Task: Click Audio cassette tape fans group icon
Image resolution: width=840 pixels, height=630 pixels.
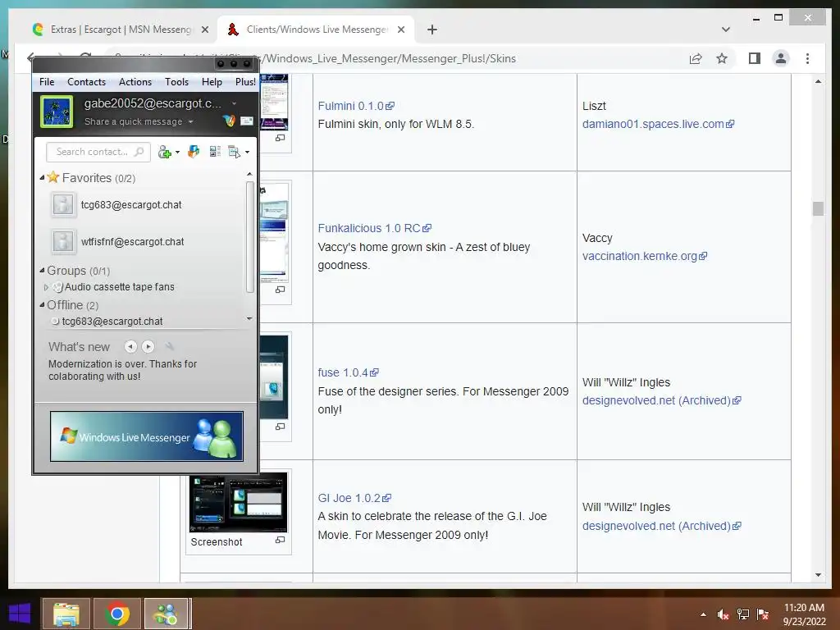Action: point(58,287)
